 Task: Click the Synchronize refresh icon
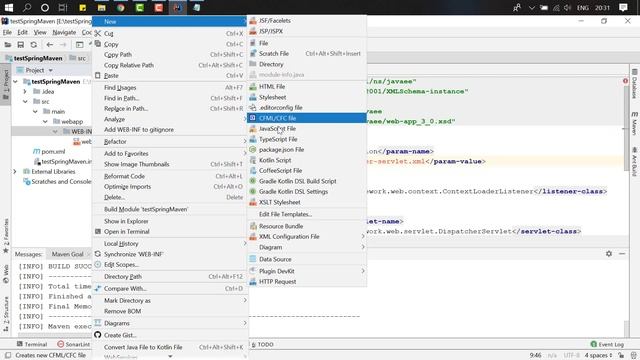[x=98, y=254]
